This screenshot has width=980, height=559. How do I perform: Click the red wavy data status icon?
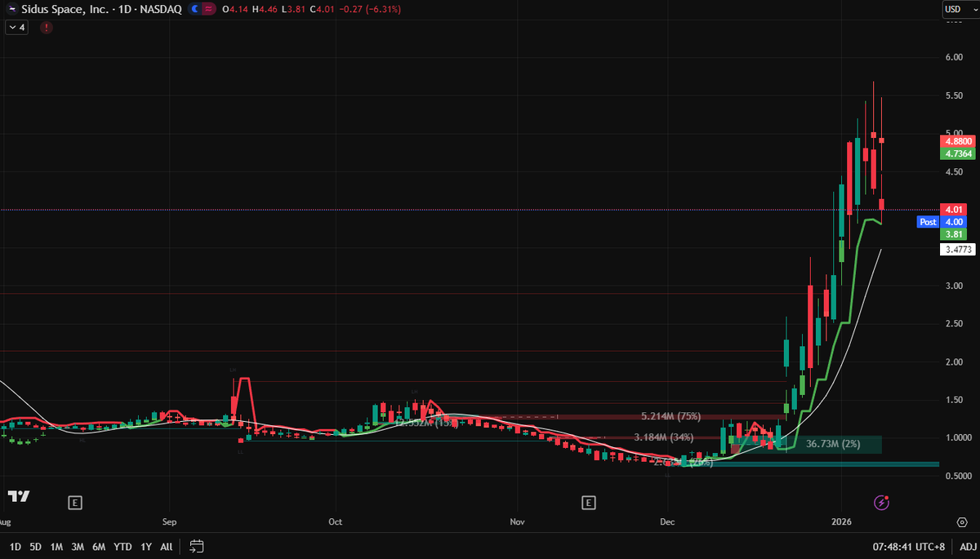pyautogui.click(x=211, y=9)
